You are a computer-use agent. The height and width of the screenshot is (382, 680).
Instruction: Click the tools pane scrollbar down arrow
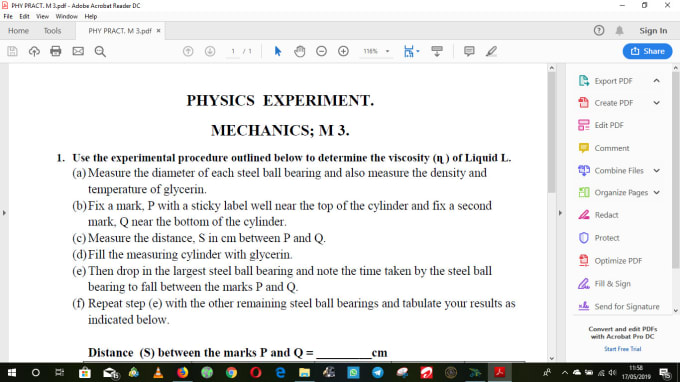click(675, 310)
